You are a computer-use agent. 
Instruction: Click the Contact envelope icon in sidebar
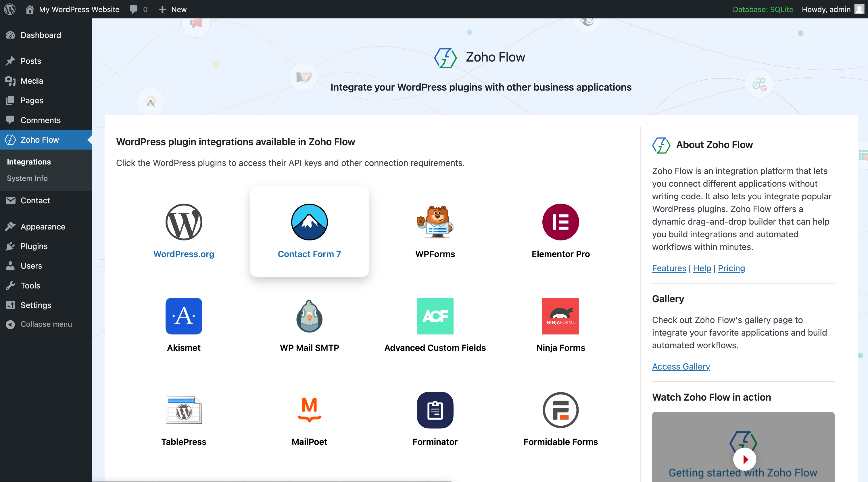[x=10, y=200]
